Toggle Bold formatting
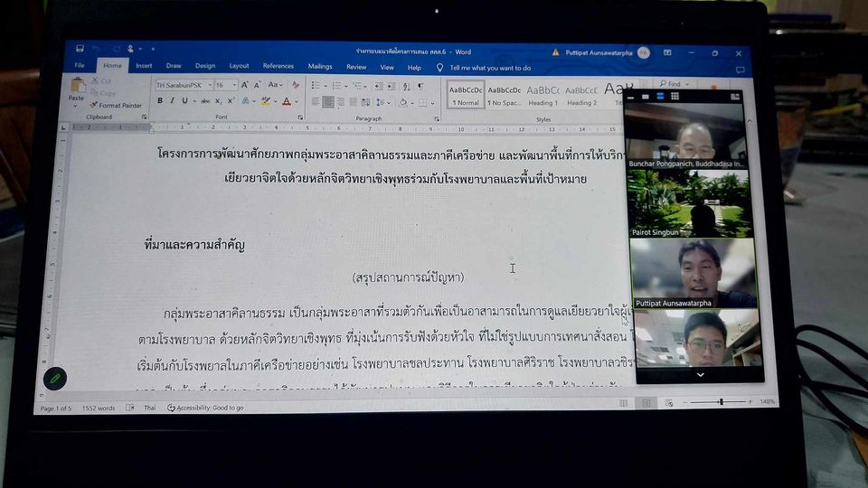Image resolution: width=868 pixels, height=488 pixels. pos(160,101)
